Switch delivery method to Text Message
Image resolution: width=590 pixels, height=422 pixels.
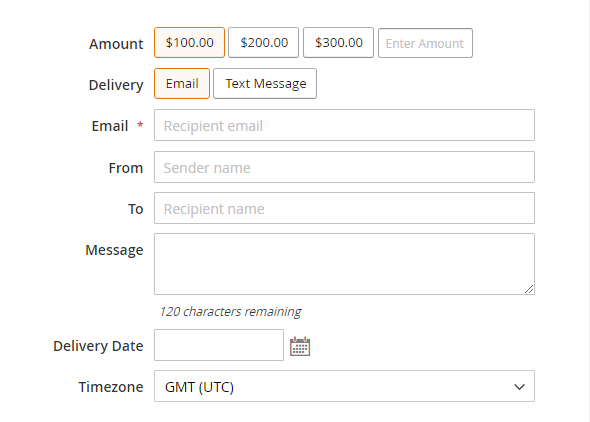point(265,83)
